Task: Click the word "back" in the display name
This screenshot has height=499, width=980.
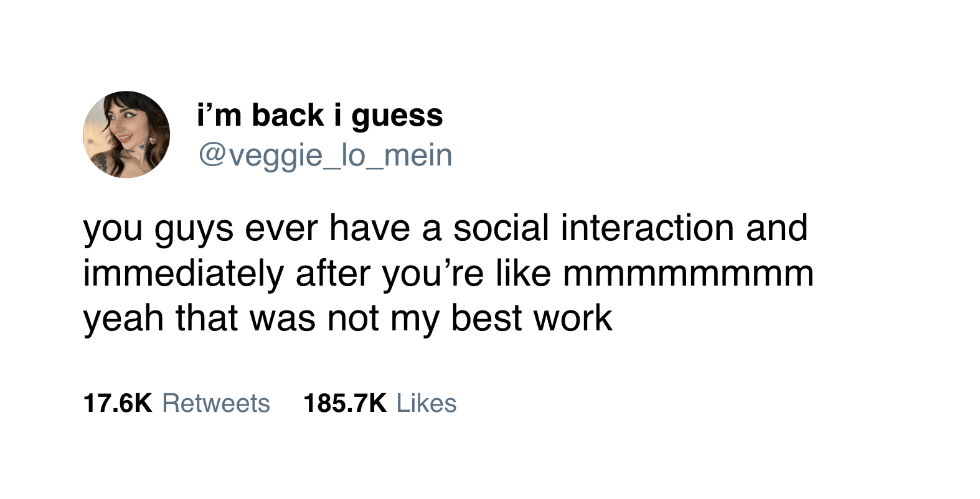Action: click(288, 116)
